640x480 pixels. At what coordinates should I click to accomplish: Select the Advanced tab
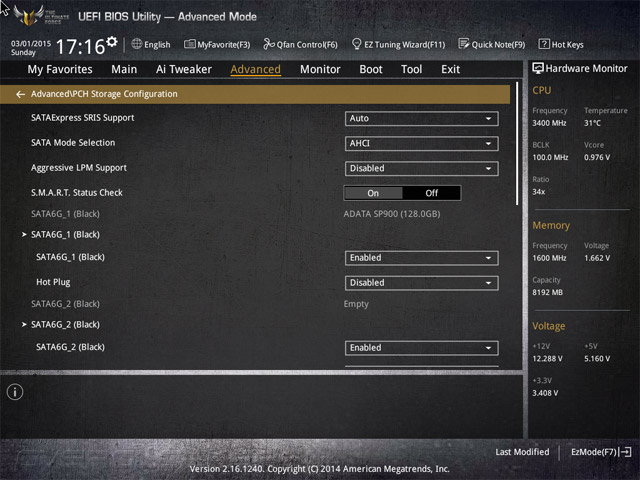click(x=256, y=69)
